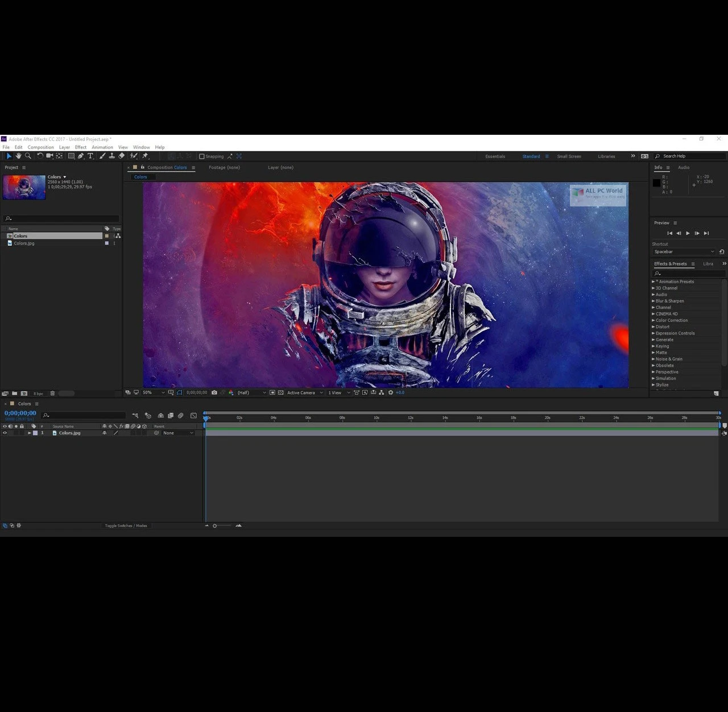
Task: Select the Pen tool
Action: tap(81, 156)
